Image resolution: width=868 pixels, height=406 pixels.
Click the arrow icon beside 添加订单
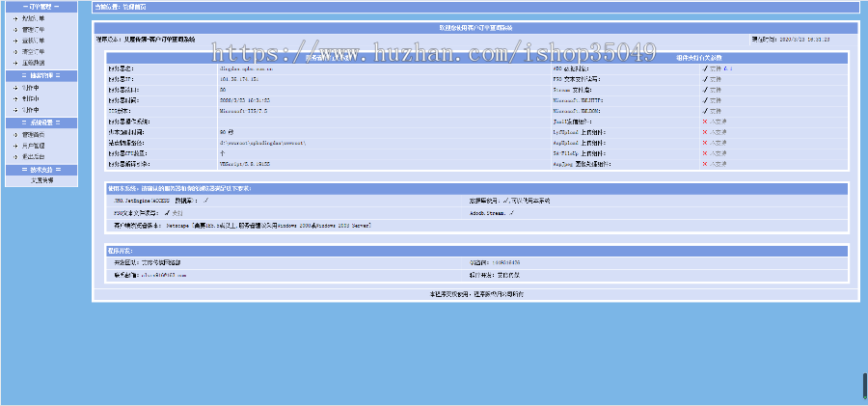tap(15, 19)
